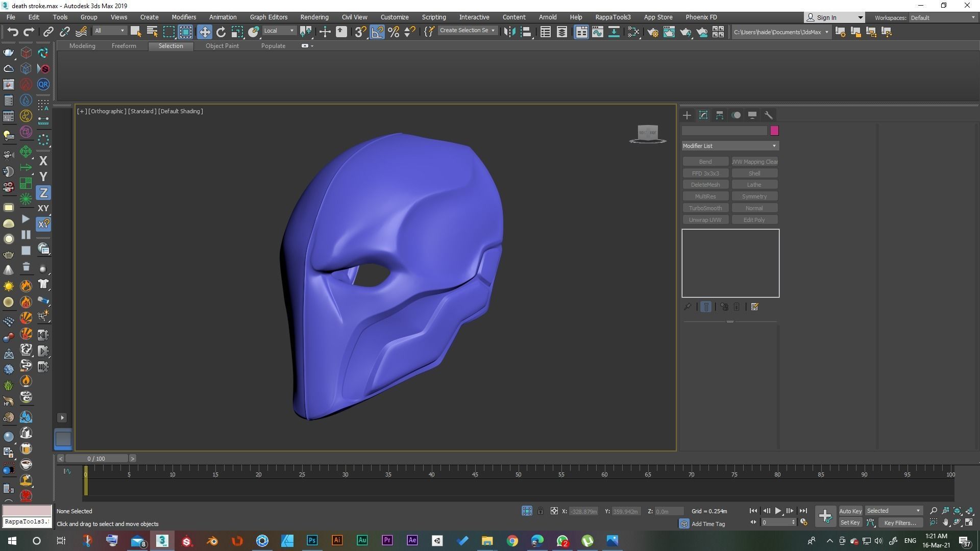Click the Zoom Extents All Selected icon
This screenshot has width=980, height=551.
969,511
